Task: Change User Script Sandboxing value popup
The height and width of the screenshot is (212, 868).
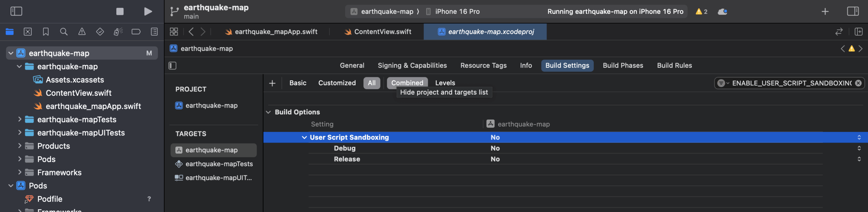Action: [x=859, y=137]
